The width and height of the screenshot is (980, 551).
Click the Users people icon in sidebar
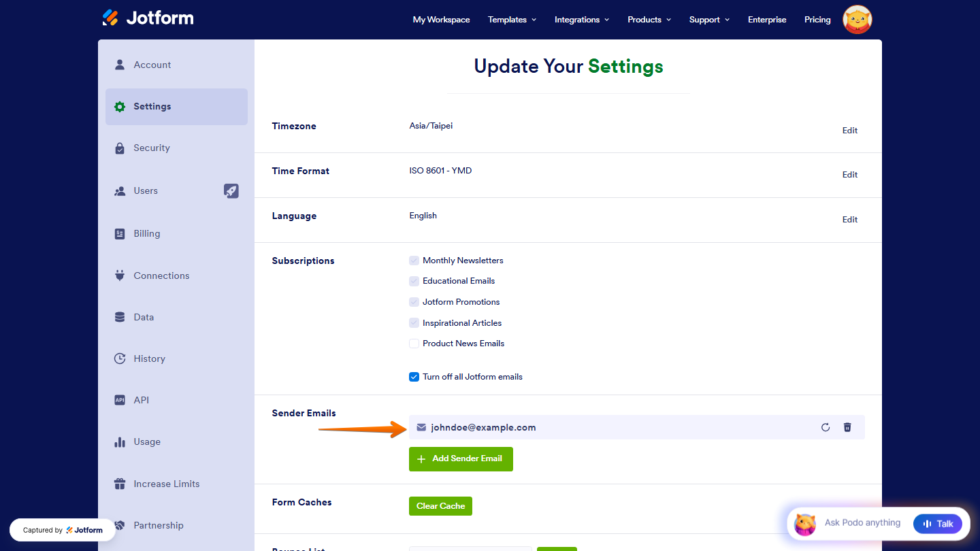coord(120,191)
